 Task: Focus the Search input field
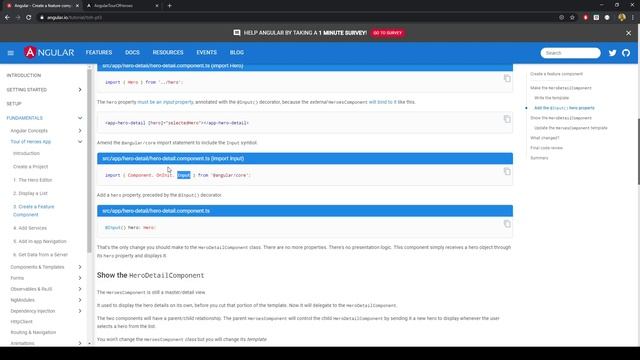tap(570, 53)
